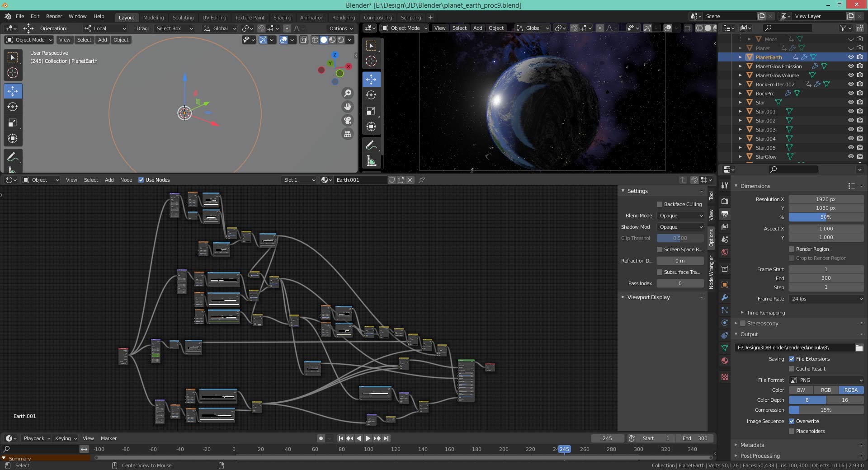The width and height of the screenshot is (868, 470).
Task: Select the Cursor tool in render viewport
Action: click(371, 61)
